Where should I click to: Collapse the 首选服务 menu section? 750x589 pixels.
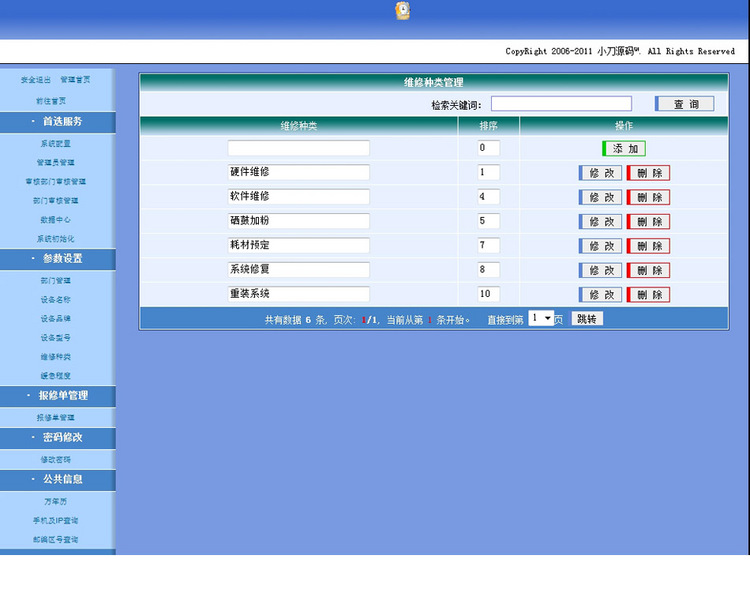[x=57, y=122]
